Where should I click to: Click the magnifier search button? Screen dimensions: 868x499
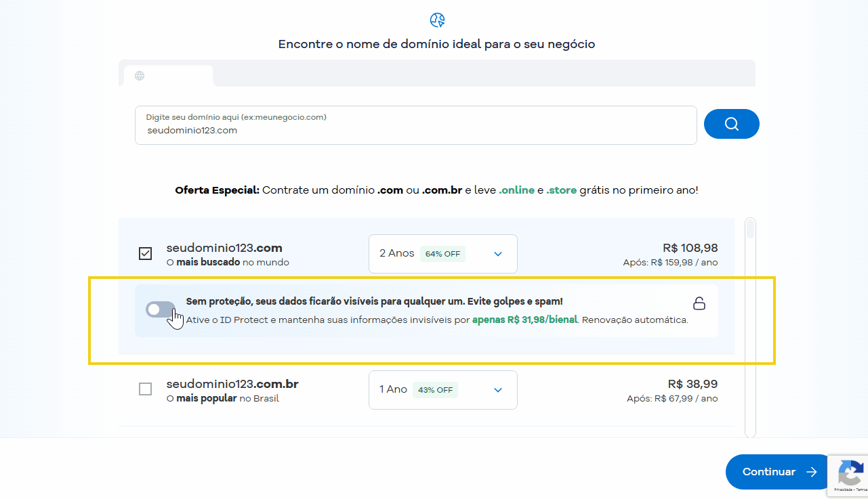(x=732, y=124)
